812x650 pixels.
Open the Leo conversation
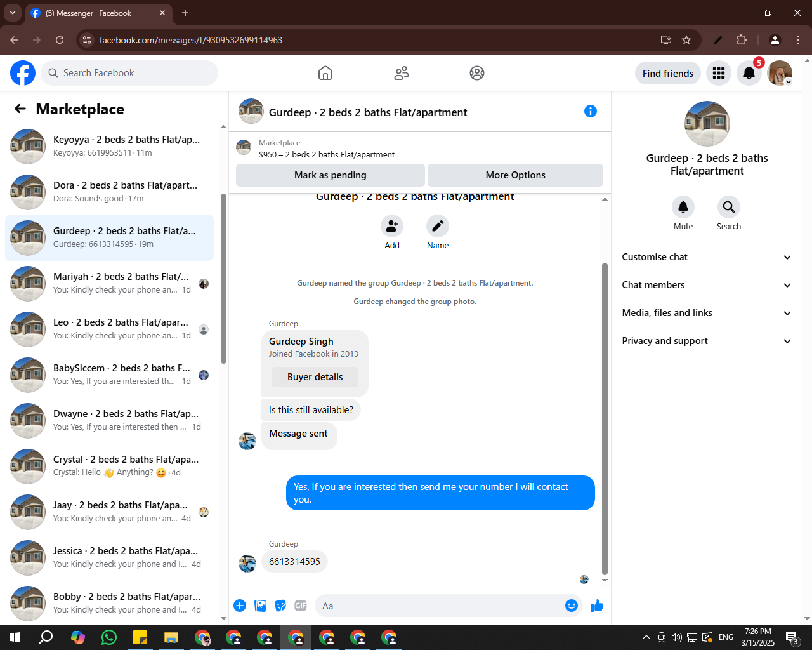tap(109, 329)
